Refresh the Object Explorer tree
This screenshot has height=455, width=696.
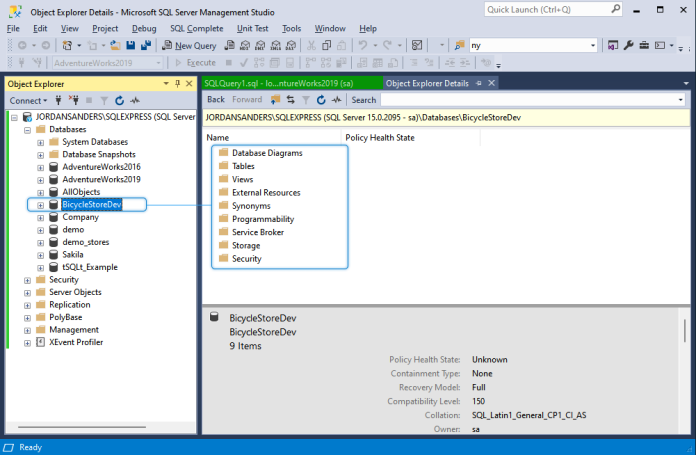coord(119,100)
